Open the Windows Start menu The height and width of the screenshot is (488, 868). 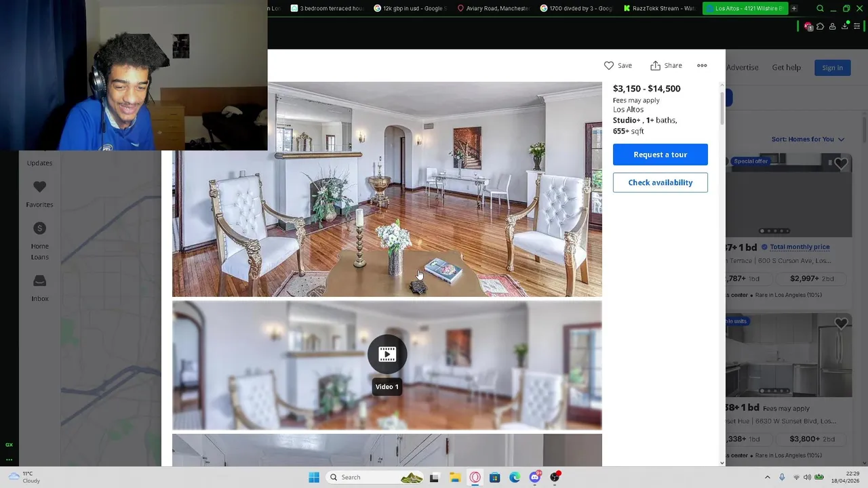tap(314, 477)
